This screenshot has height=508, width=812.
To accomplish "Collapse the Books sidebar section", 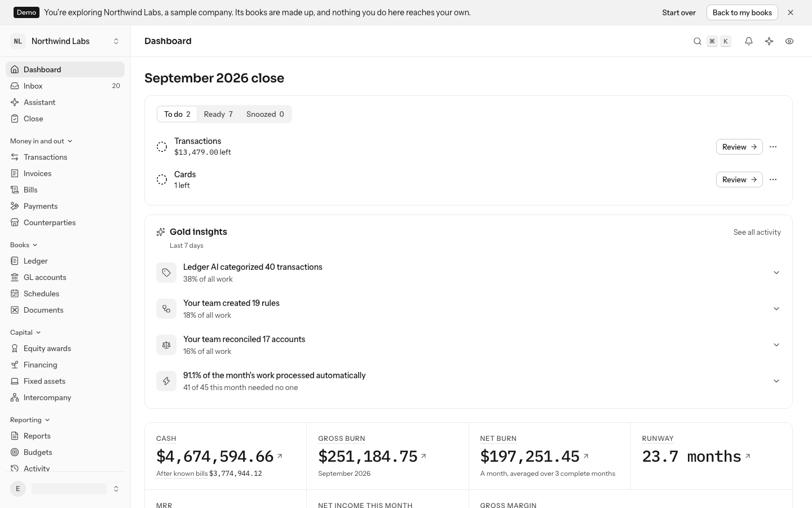I will click(24, 245).
